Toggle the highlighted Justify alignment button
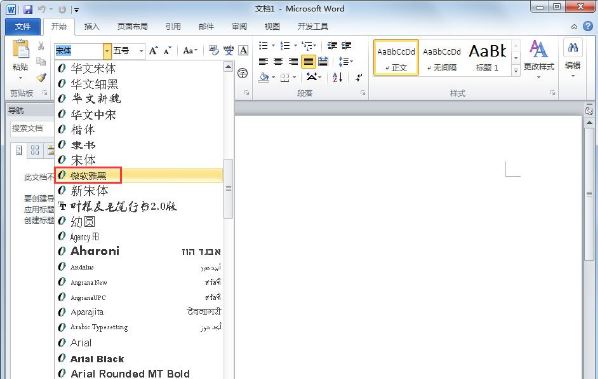The height and width of the screenshot is (379, 598). click(x=308, y=61)
